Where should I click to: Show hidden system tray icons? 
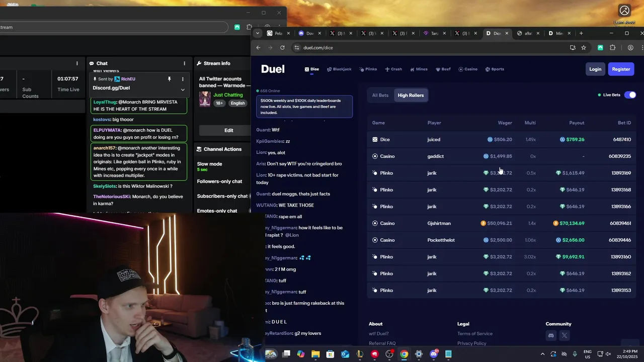(542, 354)
